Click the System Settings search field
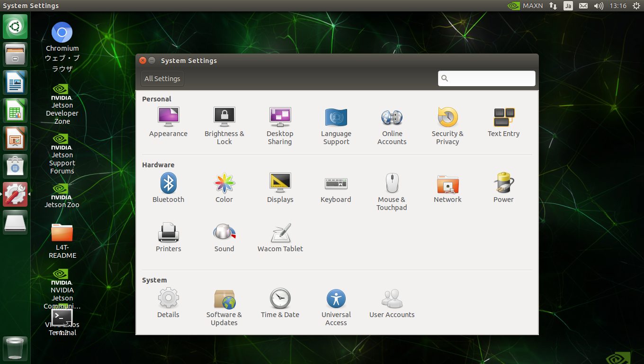The image size is (644, 364). click(487, 79)
